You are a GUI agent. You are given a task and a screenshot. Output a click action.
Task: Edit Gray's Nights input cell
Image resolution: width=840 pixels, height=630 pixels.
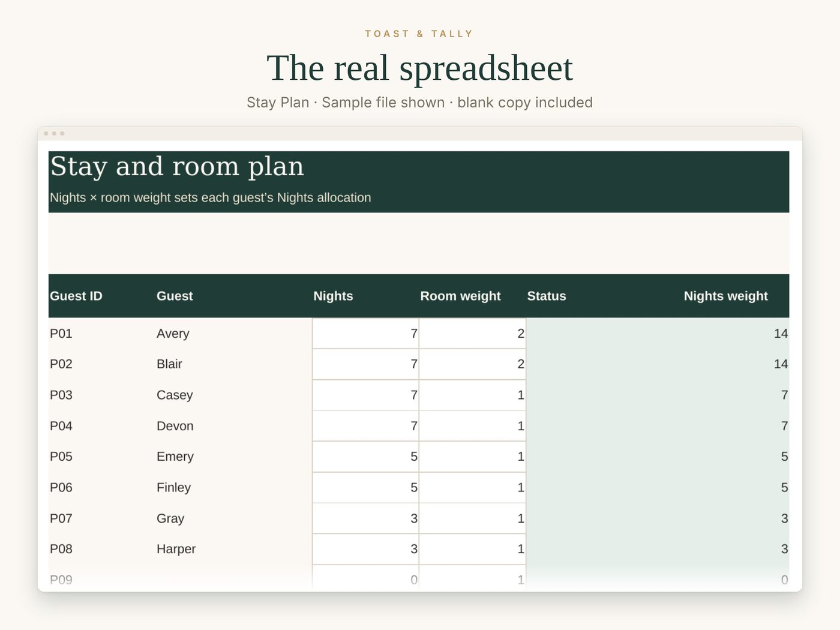pyautogui.click(x=365, y=518)
